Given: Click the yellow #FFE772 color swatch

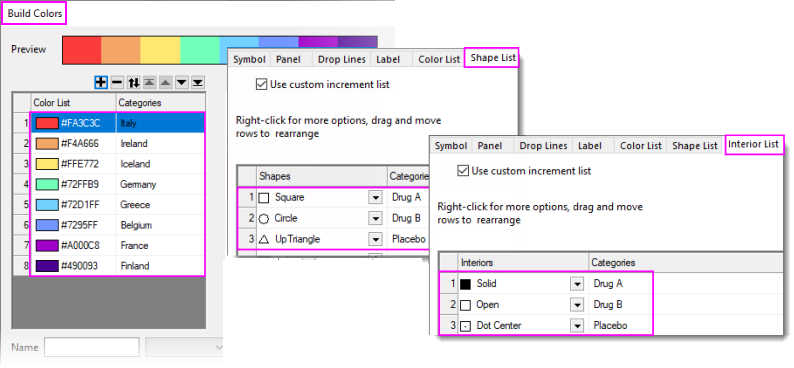Looking at the screenshot, I should point(47,164).
